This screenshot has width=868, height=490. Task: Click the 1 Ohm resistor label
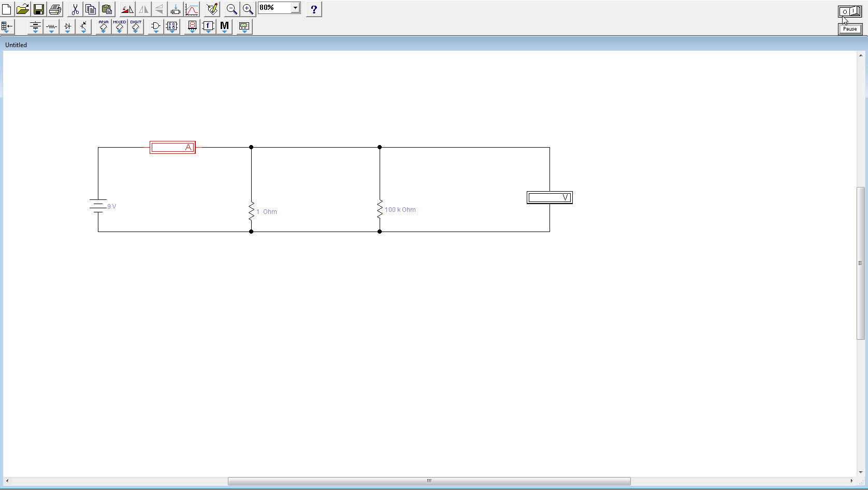267,212
